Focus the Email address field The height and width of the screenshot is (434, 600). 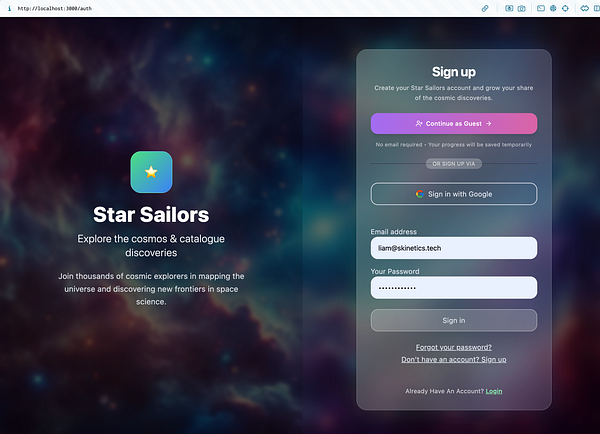click(454, 248)
